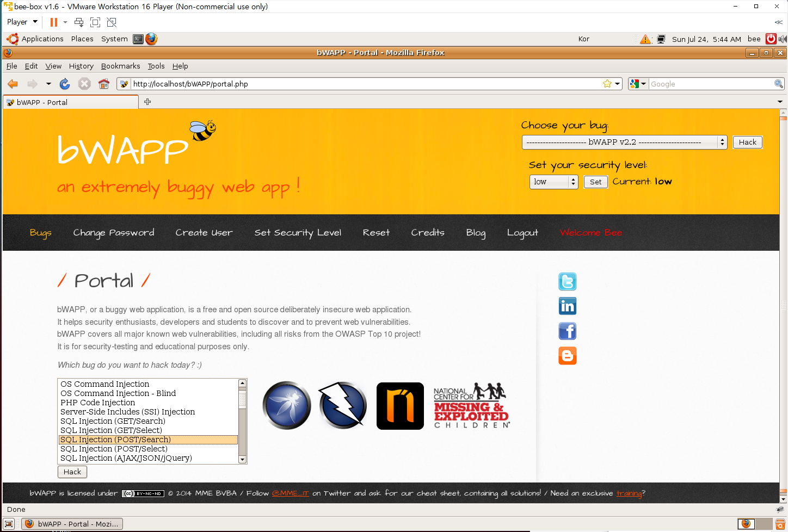Click the search magnifier icon

(x=779, y=84)
